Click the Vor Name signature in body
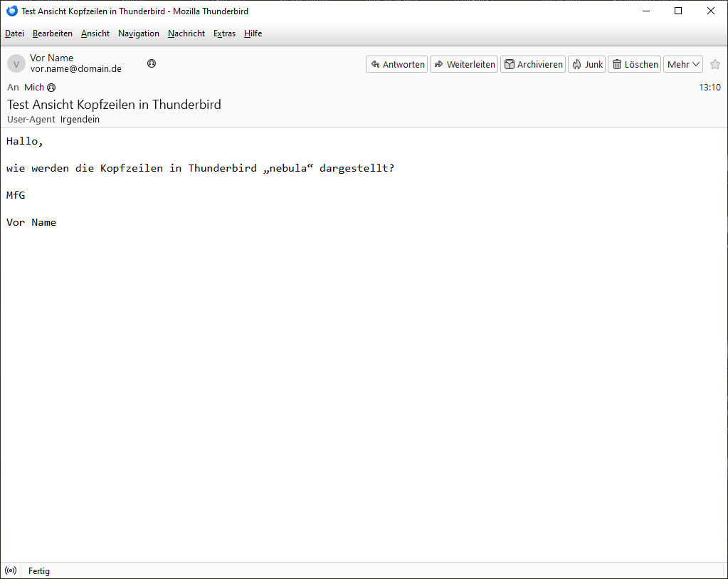The height and width of the screenshot is (579, 728). click(31, 223)
